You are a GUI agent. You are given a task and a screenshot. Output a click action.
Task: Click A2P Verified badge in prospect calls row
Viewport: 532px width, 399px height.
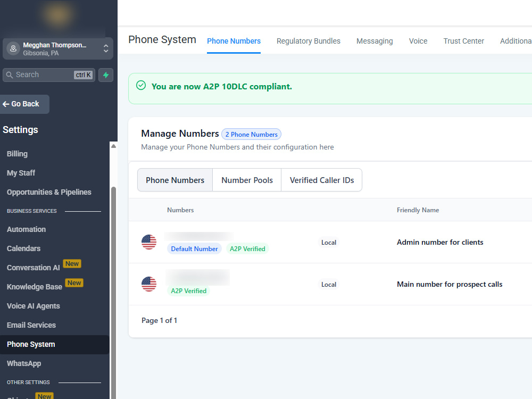pos(189,291)
